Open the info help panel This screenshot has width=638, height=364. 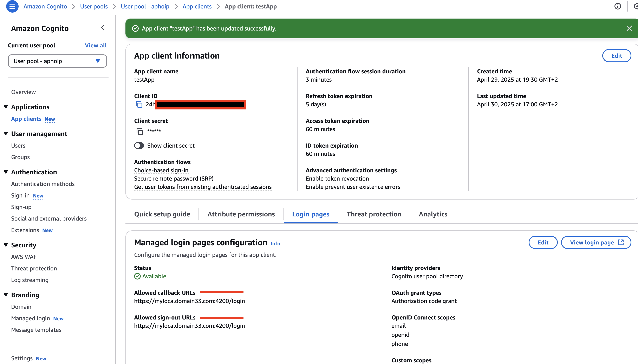tap(618, 6)
